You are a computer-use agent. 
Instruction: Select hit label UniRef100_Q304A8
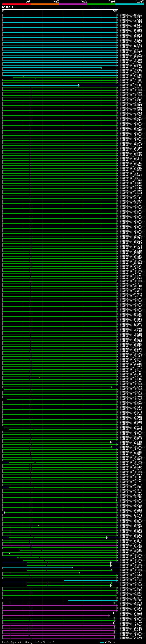[131, 65]
